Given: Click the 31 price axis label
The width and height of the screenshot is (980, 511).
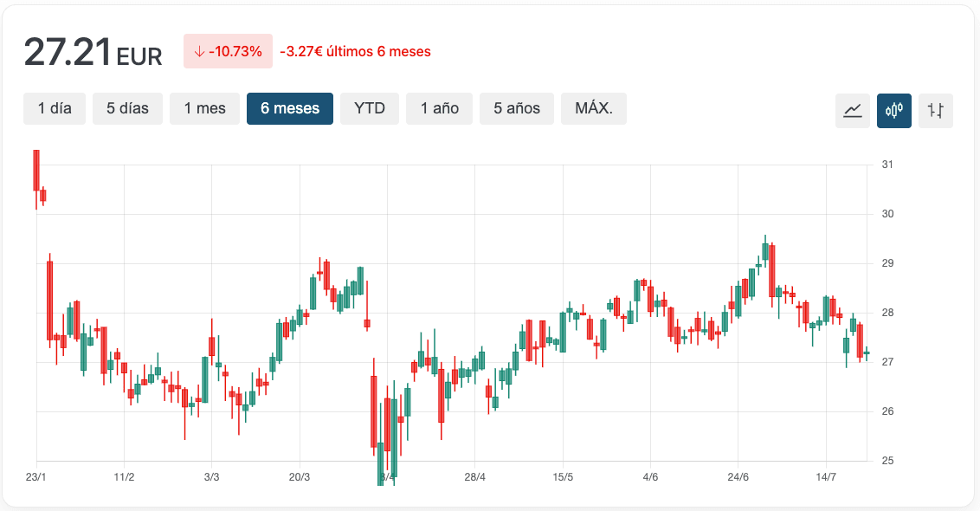Looking at the screenshot, I should click(x=887, y=165).
